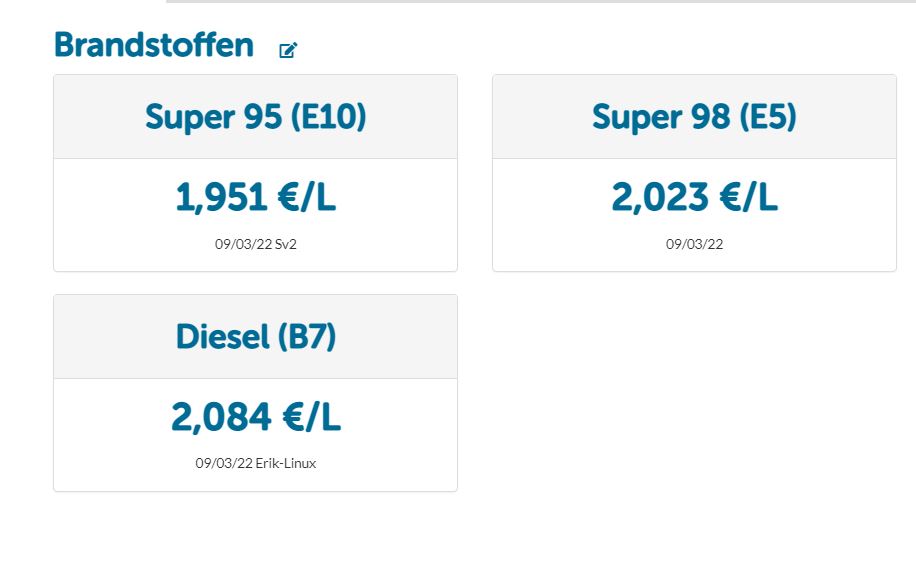Click the (B7) label in Diesel title
This screenshot has height=586, width=916.
(x=307, y=337)
